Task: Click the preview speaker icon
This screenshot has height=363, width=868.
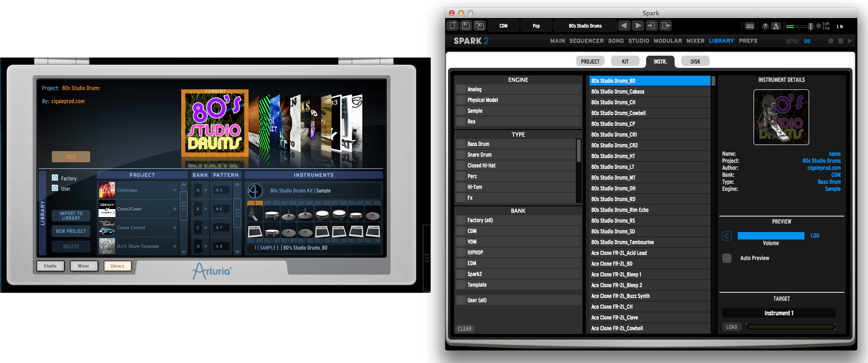Action: point(727,236)
